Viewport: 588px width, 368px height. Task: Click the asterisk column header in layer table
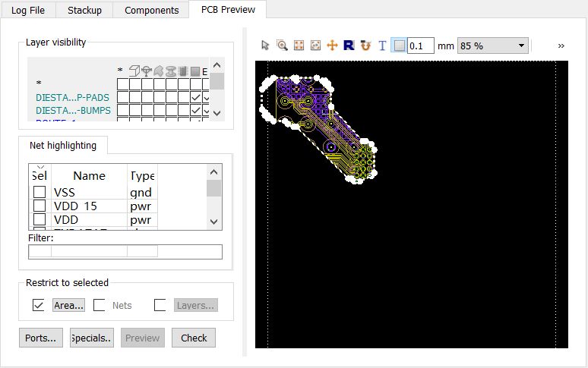[120, 71]
